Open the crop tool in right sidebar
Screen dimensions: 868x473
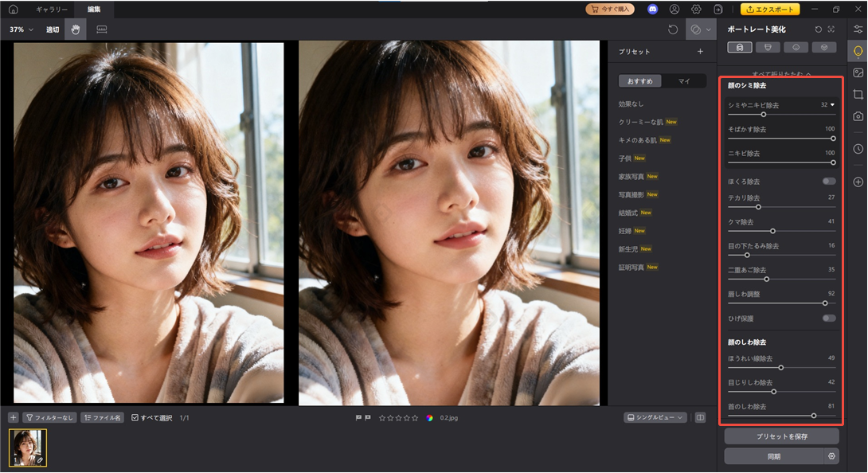pyautogui.click(x=858, y=94)
